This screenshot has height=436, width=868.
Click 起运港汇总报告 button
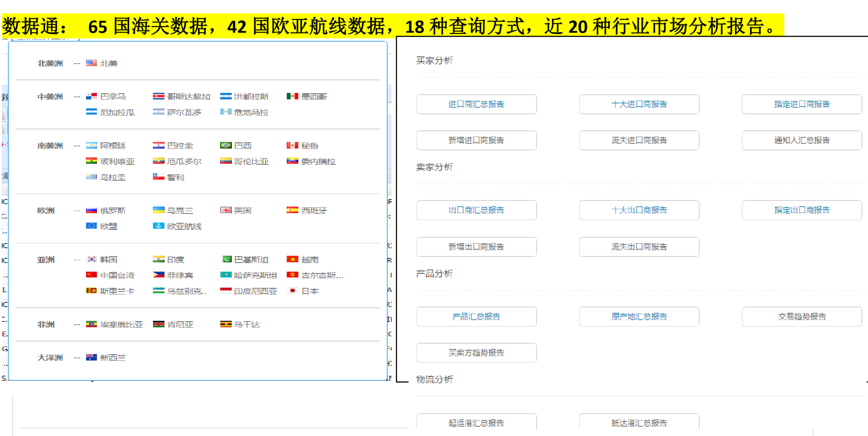476,422
